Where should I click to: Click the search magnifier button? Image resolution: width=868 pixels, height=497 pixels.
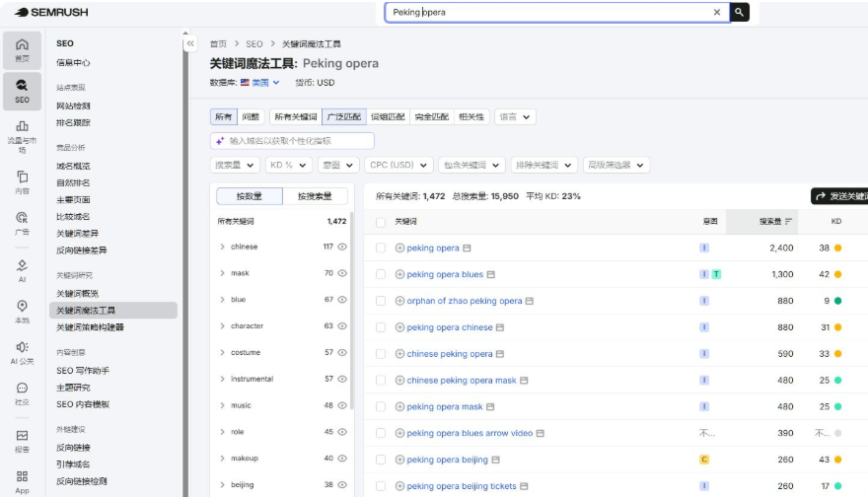tap(739, 12)
